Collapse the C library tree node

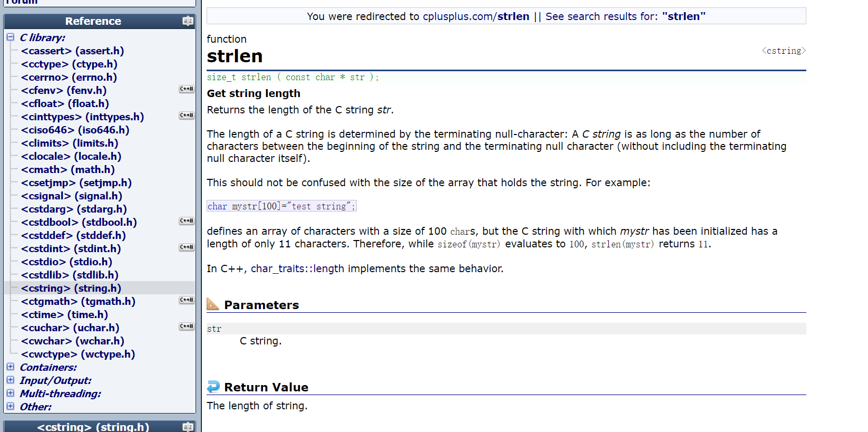[11, 37]
